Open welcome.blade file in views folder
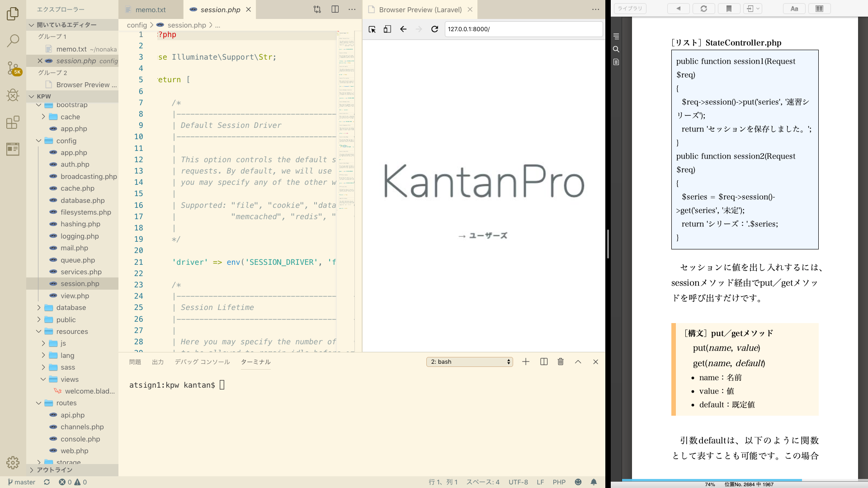This screenshot has width=868, height=488. [90, 391]
